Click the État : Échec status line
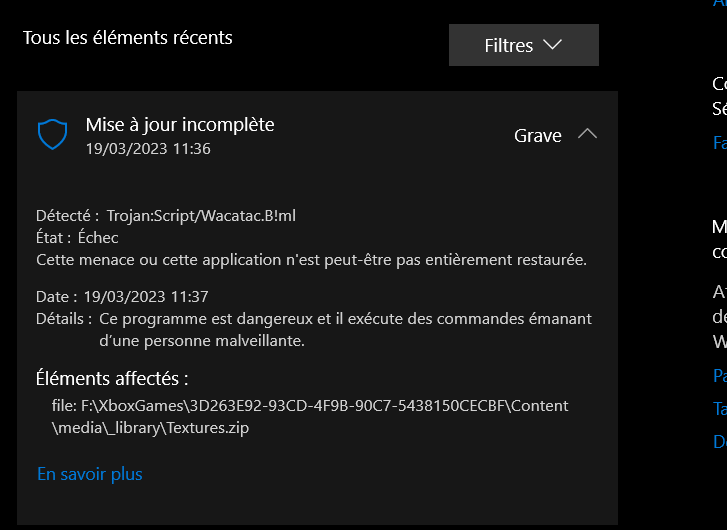Screen dimensions: 727x530 pos(77,237)
